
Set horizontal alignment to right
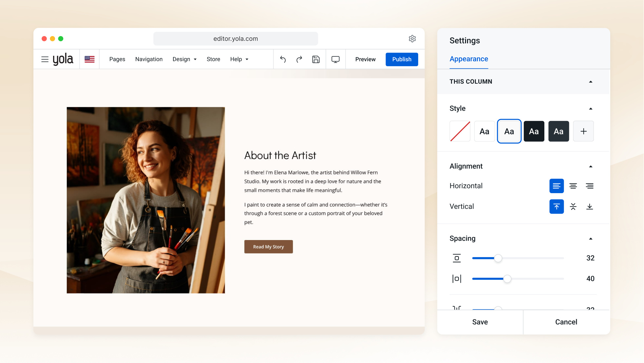[590, 186]
